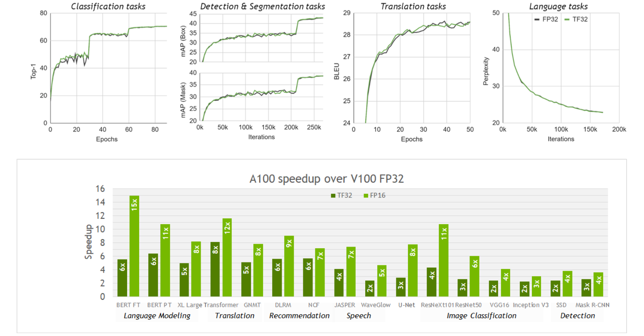Click the 'Translation tasks' chart title
The width and height of the screenshot is (644, 336).
pos(413,6)
